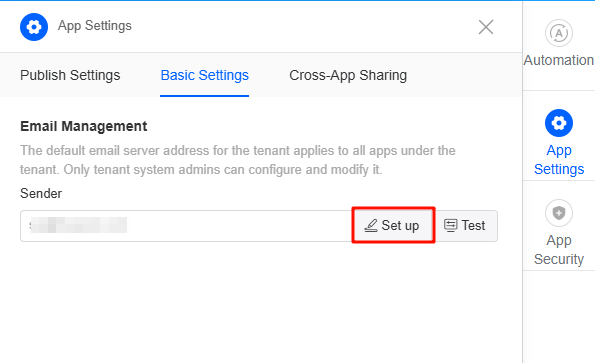Click the Email Management heading
Image resolution: width=595 pixels, height=363 pixels.
click(83, 126)
